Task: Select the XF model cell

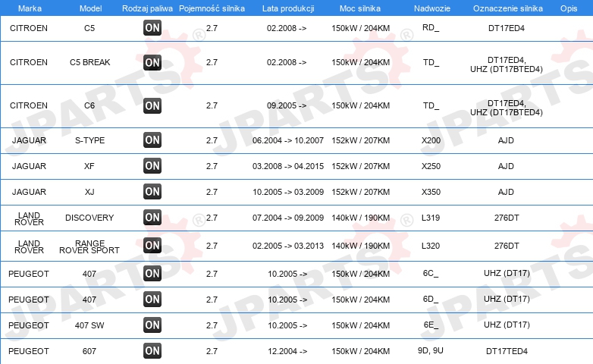Action: (x=89, y=166)
